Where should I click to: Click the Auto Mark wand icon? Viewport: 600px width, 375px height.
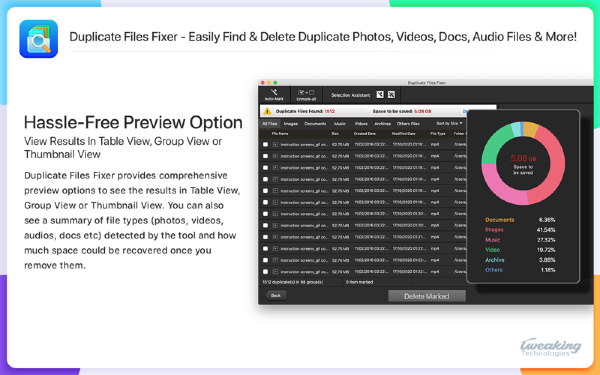click(x=274, y=92)
